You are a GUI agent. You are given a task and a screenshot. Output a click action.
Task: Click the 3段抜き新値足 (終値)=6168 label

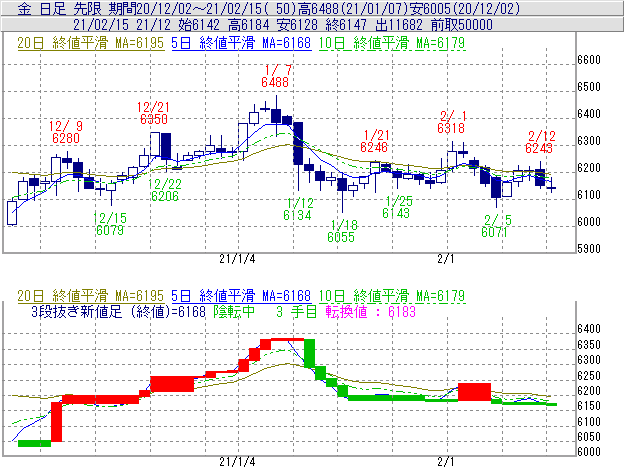tap(119, 311)
